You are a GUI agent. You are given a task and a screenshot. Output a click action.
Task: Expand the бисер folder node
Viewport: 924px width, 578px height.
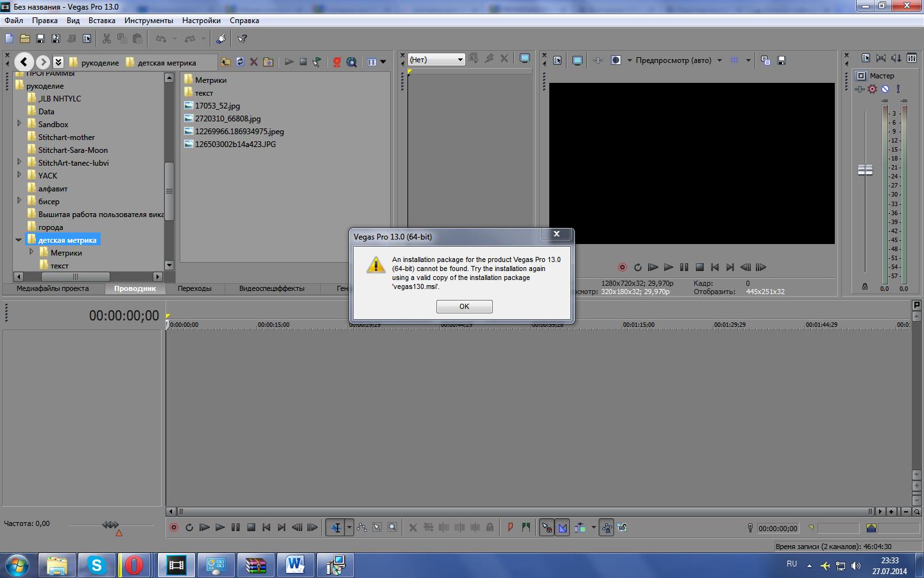19,200
